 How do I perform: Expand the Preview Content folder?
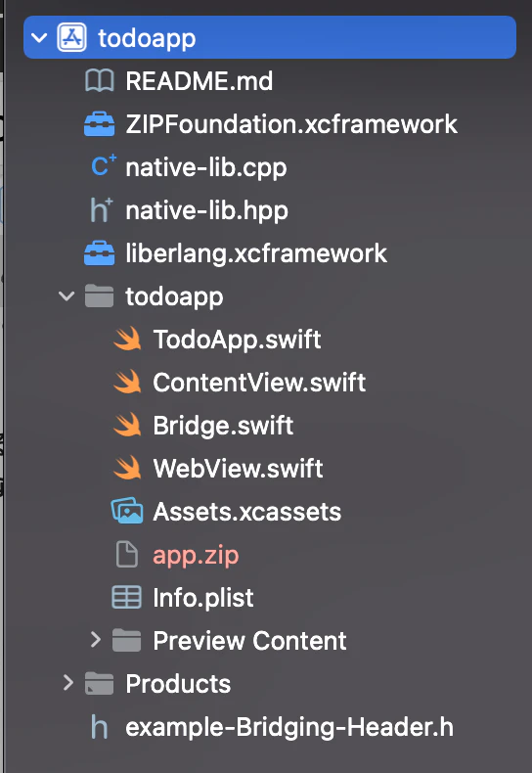96,640
